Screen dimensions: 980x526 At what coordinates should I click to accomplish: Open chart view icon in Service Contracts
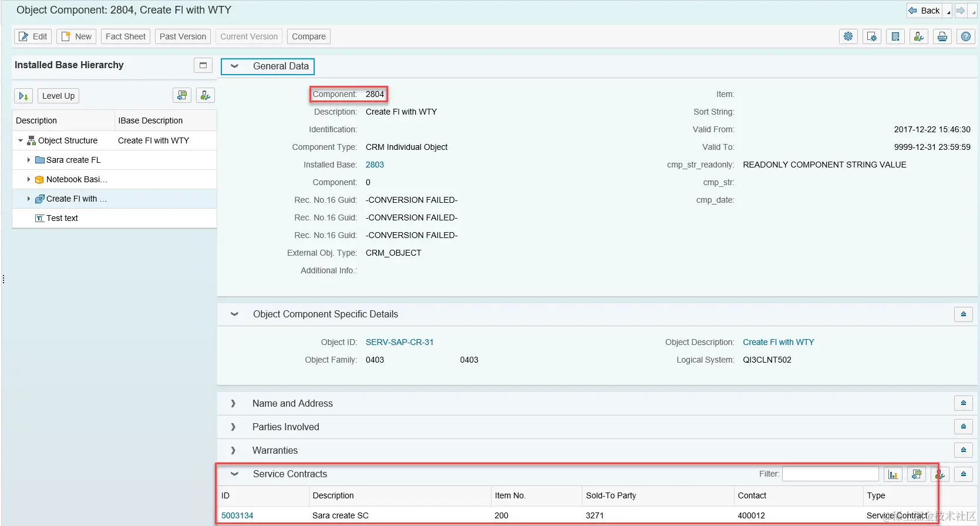[x=893, y=474]
